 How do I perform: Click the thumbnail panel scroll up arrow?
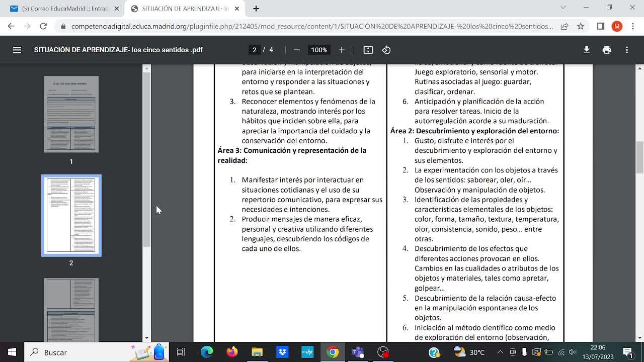[x=147, y=68]
